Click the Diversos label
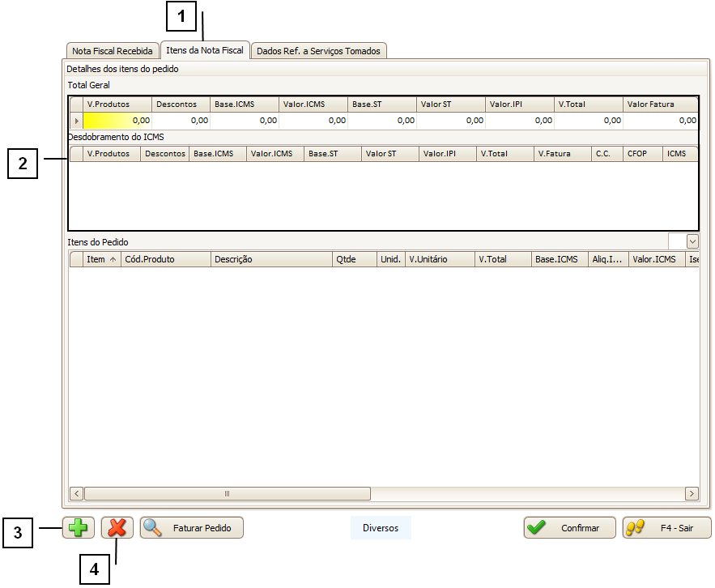This screenshot has height=588, width=715. tap(381, 528)
